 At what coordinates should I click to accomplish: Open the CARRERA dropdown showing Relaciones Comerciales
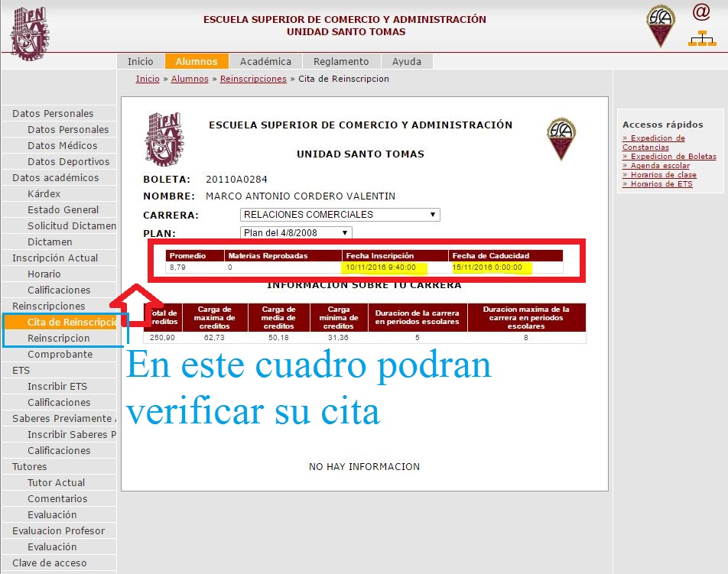click(x=340, y=215)
